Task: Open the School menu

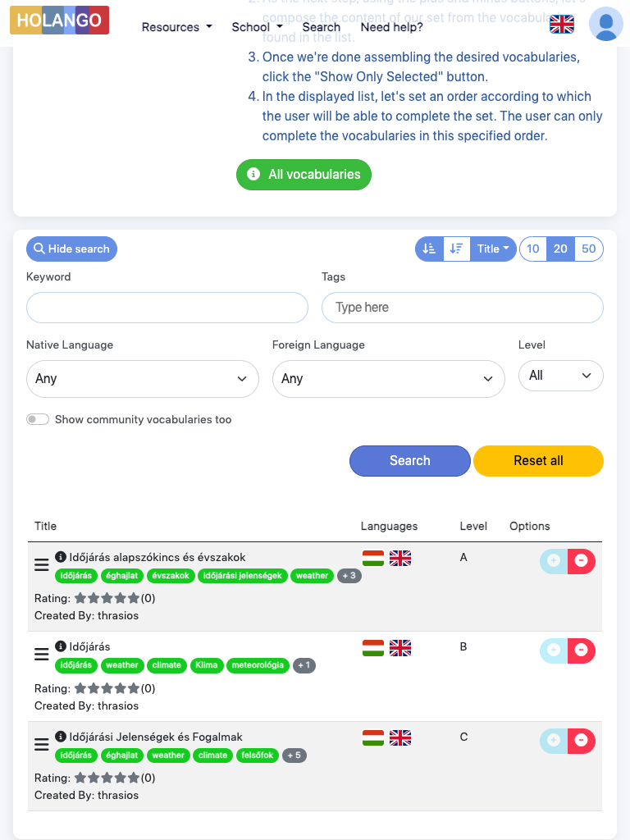Action: click(x=257, y=27)
